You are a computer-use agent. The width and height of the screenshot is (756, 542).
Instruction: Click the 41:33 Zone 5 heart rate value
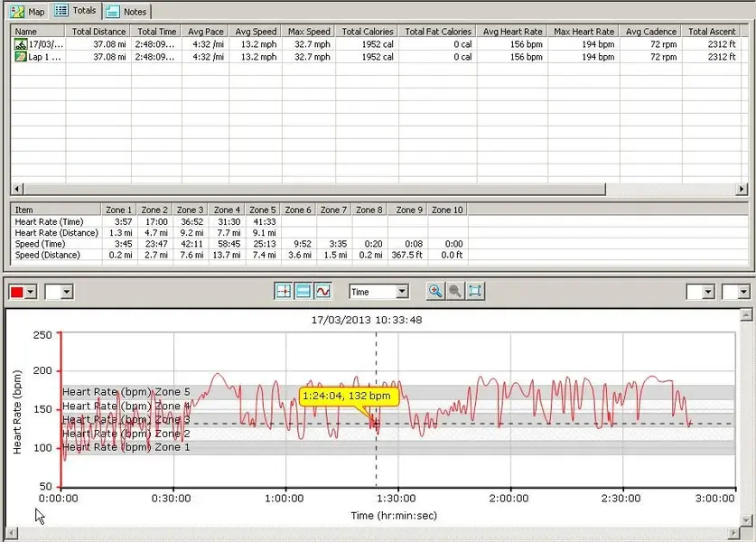coord(265,222)
